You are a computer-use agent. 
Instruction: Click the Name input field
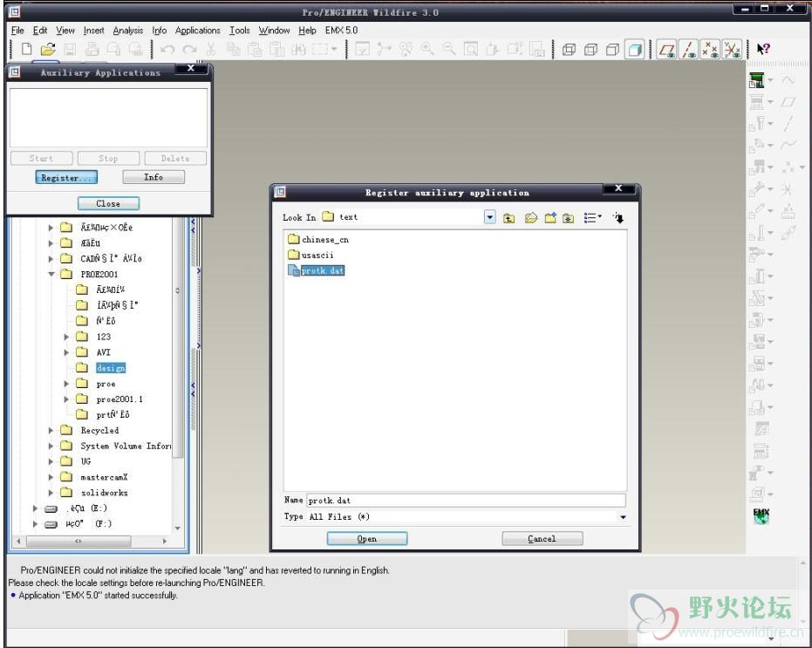pyautogui.click(x=466, y=501)
